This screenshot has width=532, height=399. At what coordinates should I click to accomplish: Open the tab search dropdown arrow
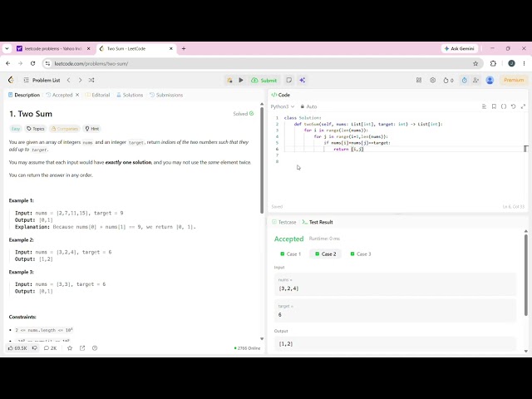7,48
